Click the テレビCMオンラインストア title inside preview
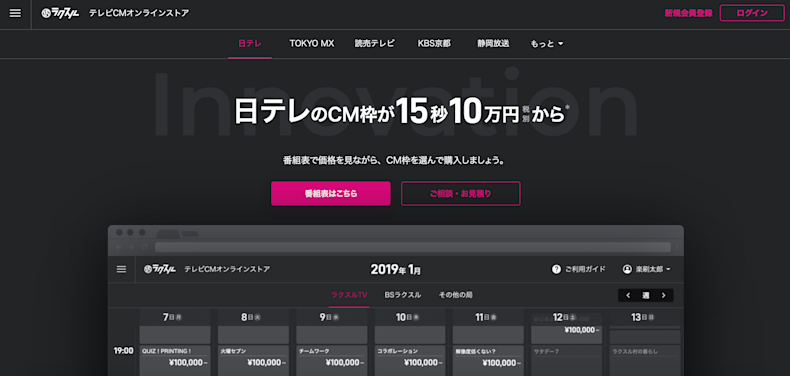Screen dimensions: 790x376 [227, 269]
